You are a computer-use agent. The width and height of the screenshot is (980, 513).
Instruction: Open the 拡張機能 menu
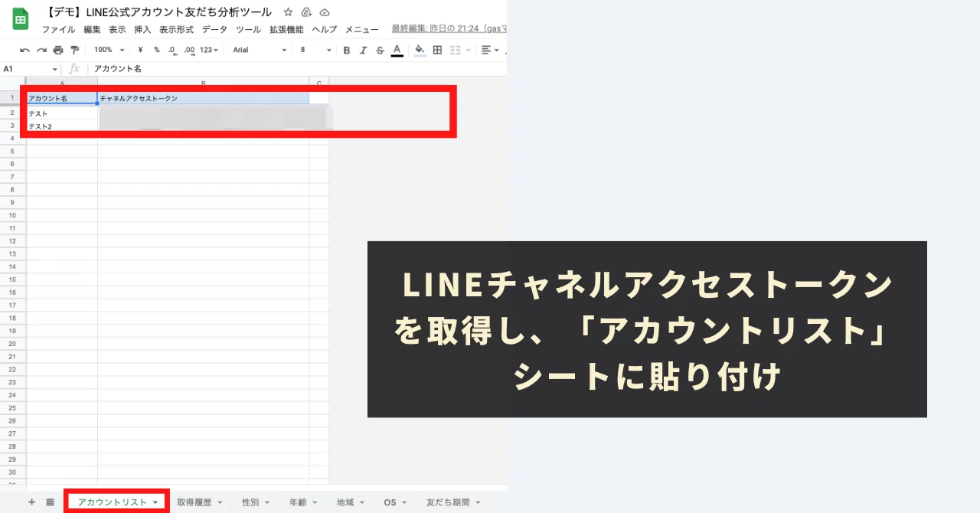tap(286, 29)
